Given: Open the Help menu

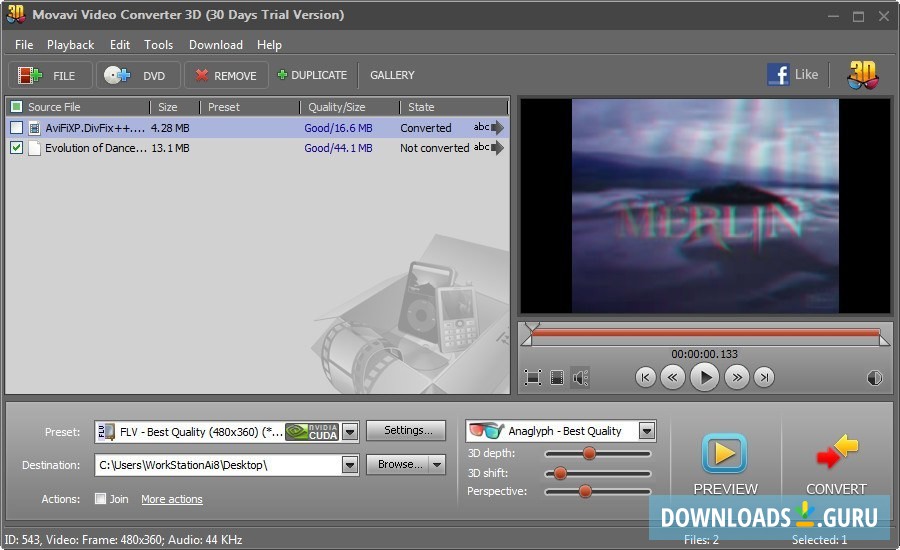Looking at the screenshot, I should point(269,45).
